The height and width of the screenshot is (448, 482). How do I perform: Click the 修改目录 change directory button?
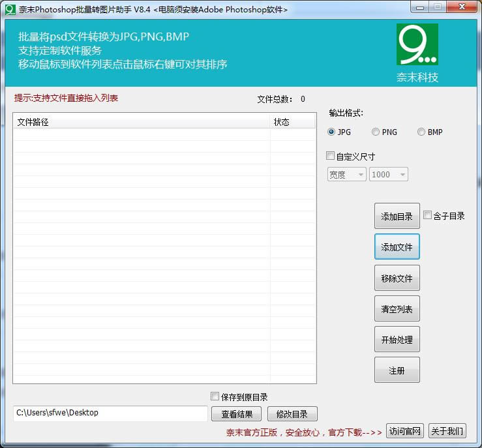tap(292, 414)
